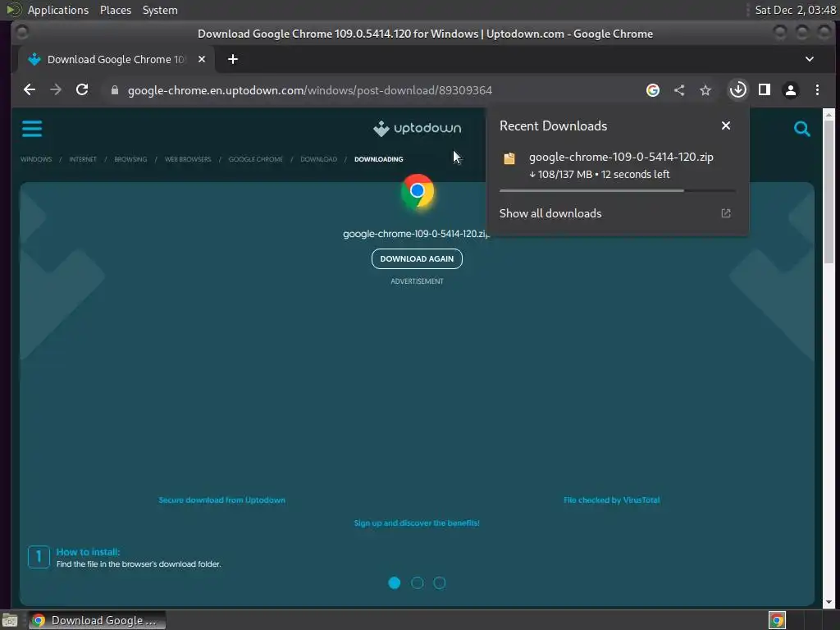This screenshot has width=840, height=630.
Task: Open the Google account icon in toolbar
Action: pos(652,90)
